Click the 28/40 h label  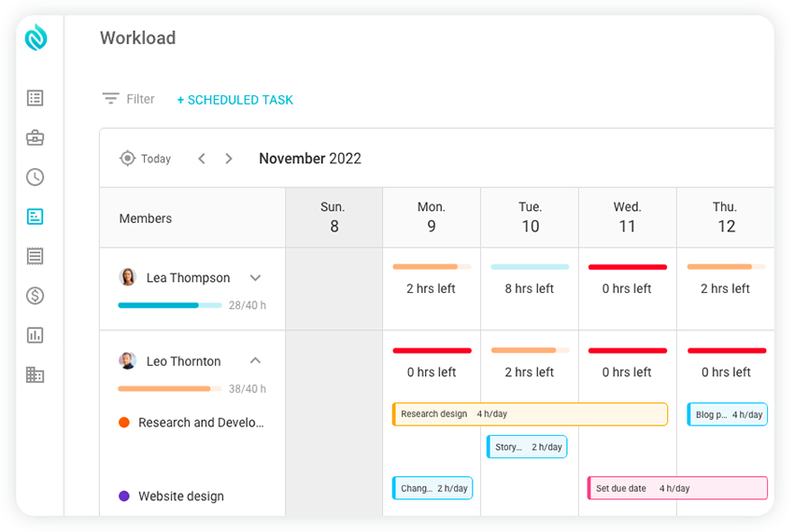click(248, 305)
